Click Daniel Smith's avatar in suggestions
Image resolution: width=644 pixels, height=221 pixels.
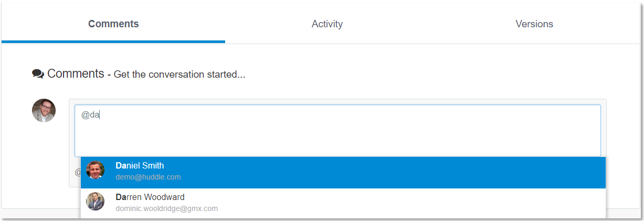pos(96,170)
